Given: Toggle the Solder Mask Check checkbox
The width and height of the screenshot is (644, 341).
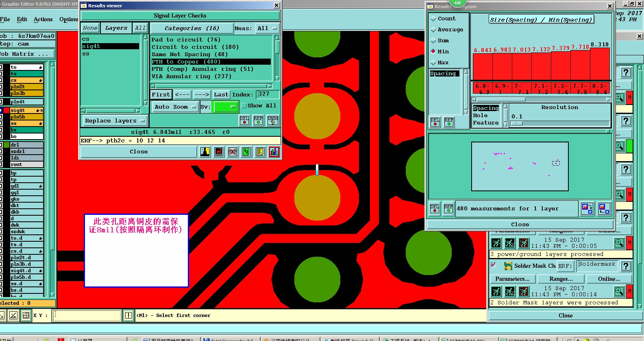Looking at the screenshot, I should 494,265.
